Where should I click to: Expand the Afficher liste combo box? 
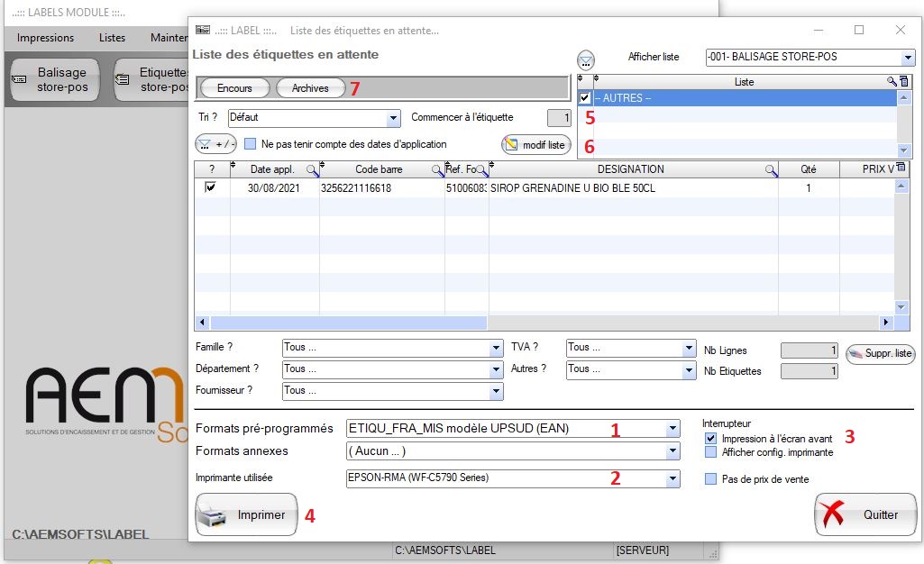tap(906, 58)
